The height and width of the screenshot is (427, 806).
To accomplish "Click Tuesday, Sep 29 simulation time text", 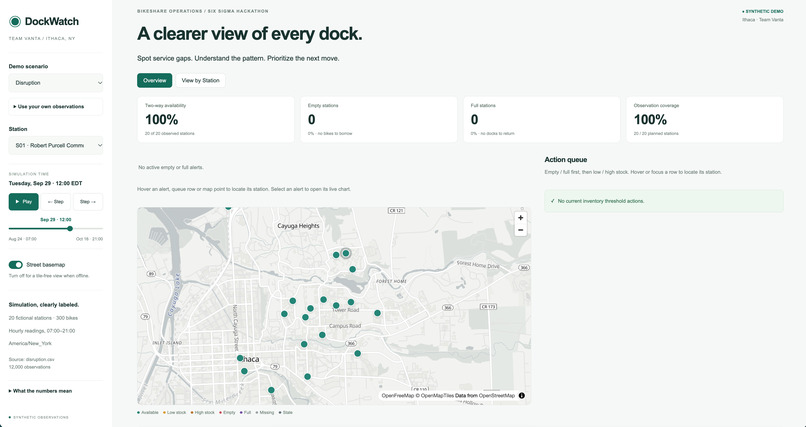I will point(45,183).
